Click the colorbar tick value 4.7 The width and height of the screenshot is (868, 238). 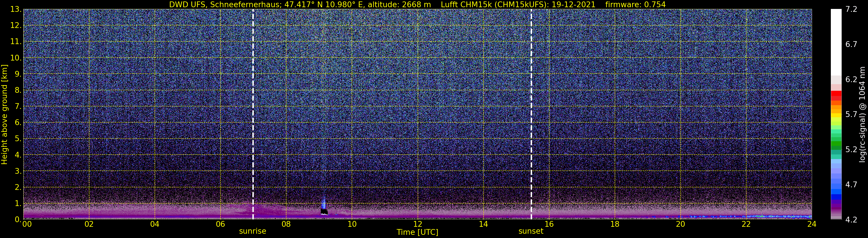851,185
